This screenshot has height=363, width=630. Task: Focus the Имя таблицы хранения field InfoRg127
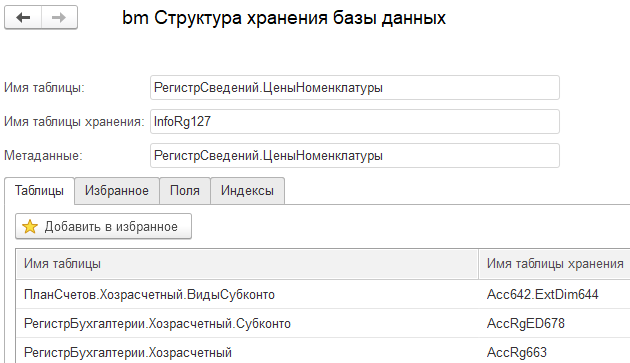coord(355,121)
